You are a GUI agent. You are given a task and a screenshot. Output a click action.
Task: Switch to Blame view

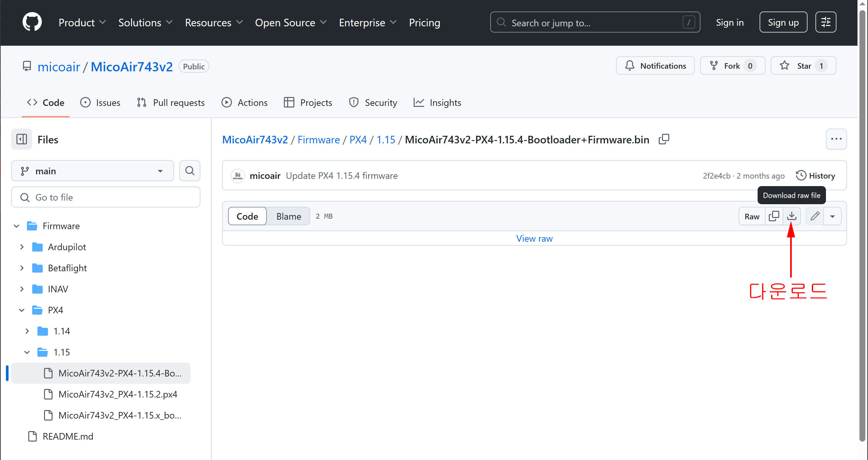(288, 216)
